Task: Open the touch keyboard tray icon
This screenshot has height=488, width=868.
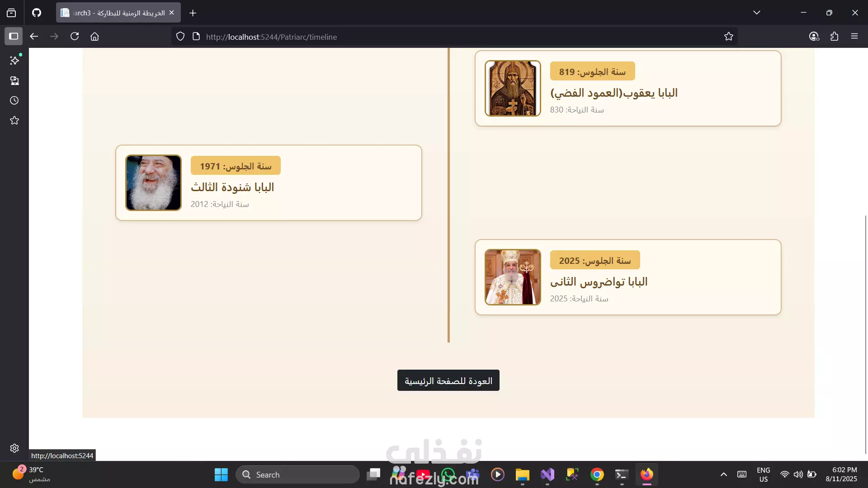Action: pos(742,474)
